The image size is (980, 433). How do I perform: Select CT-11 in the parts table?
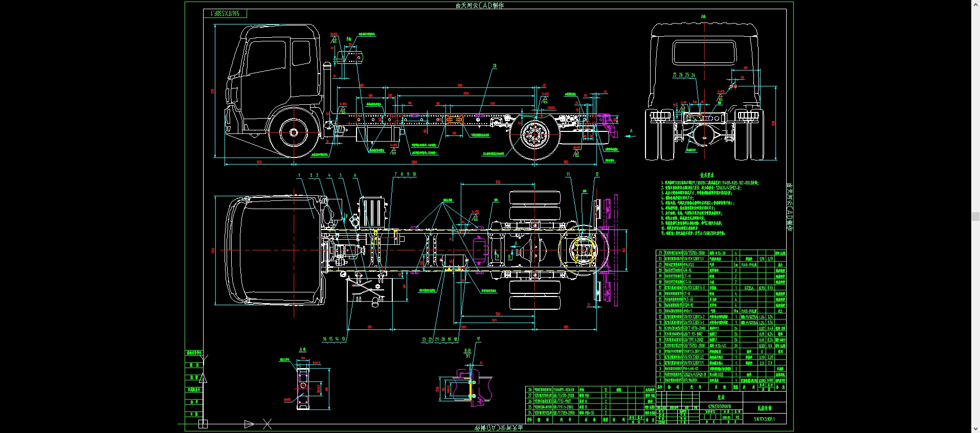(687, 276)
